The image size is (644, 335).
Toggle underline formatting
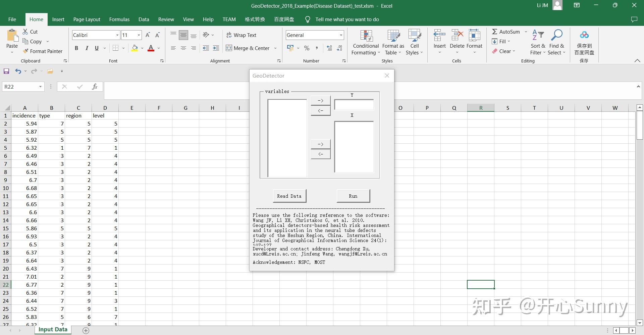tap(97, 48)
